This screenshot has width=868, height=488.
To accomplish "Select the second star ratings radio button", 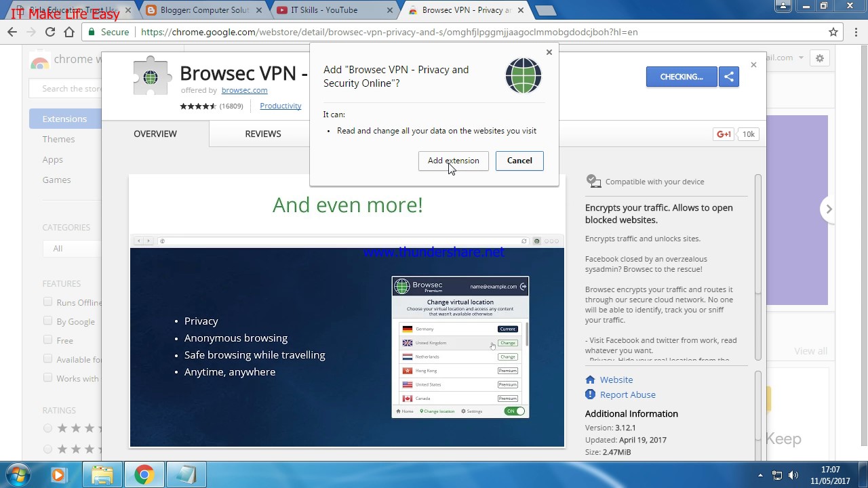I will (47, 449).
